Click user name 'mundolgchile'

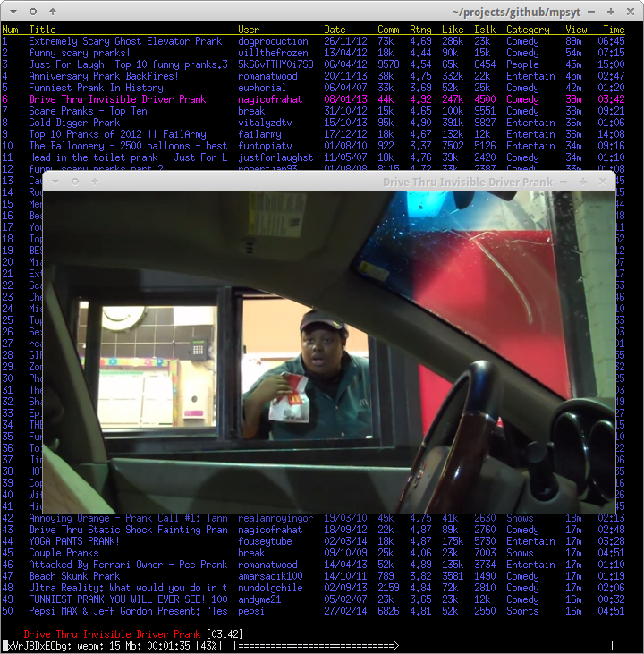click(270, 589)
